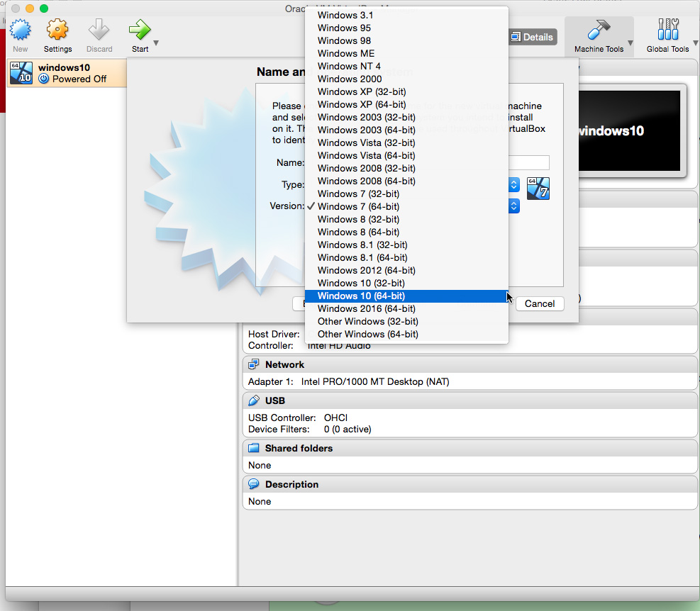Select Other Windows (64-bit)

[x=406, y=335]
